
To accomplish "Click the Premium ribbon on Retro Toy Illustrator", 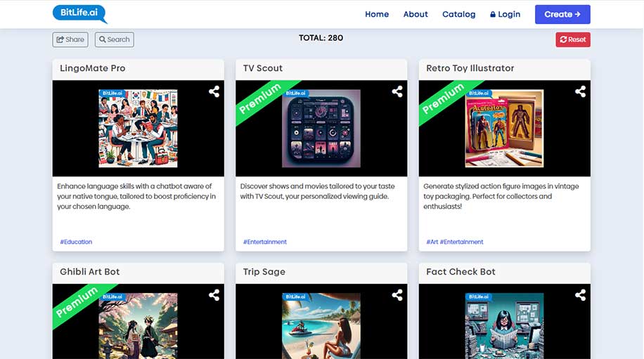I will point(444,98).
